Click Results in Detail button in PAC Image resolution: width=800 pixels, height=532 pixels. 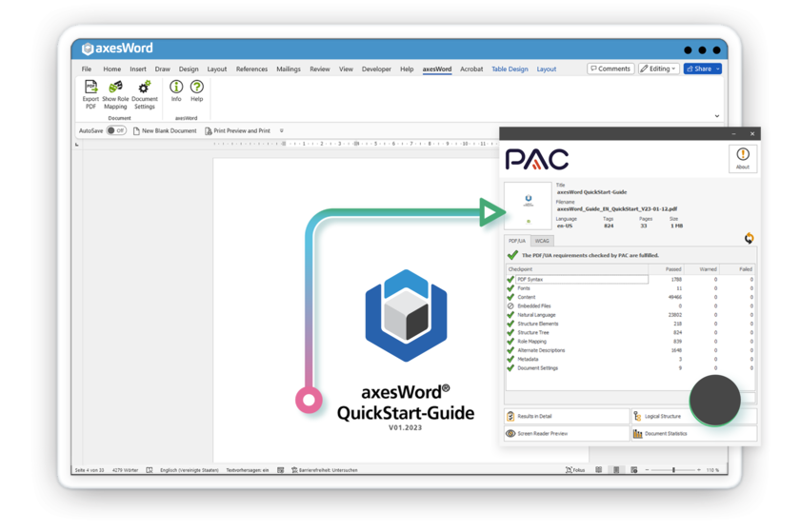567,416
